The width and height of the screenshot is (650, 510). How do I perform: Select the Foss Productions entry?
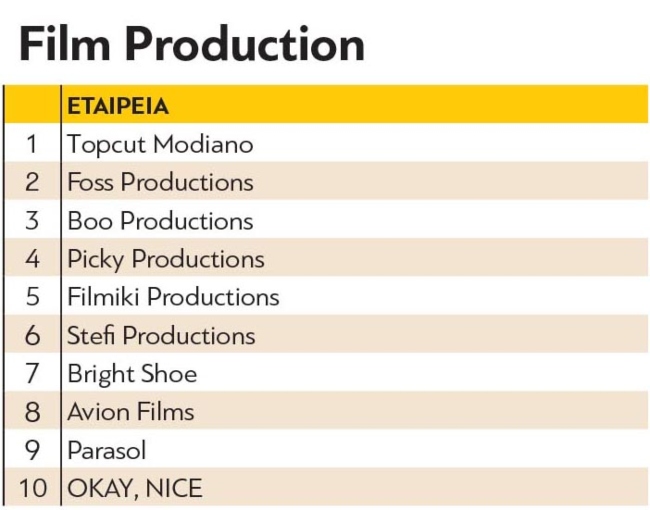coord(160,182)
